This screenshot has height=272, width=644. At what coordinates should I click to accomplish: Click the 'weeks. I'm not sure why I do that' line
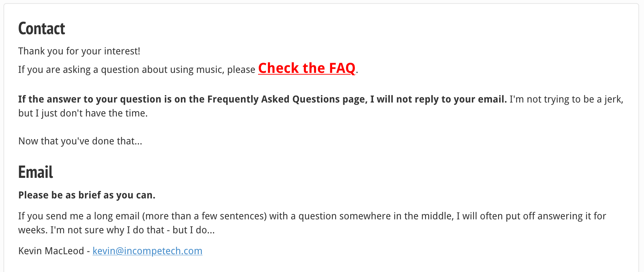(x=117, y=230)
